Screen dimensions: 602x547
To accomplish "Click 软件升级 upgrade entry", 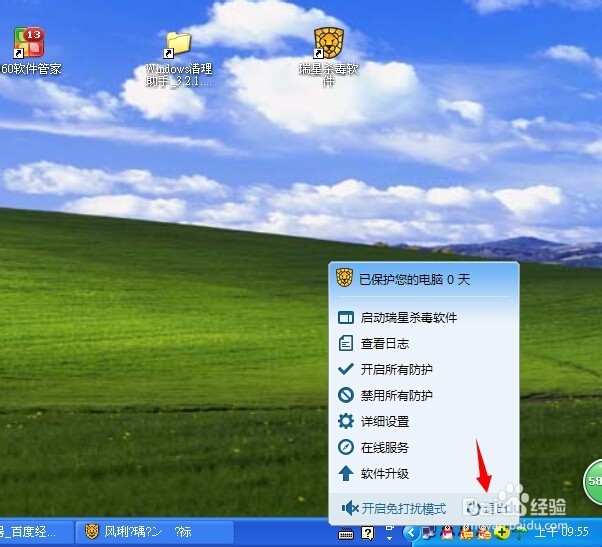I will pyautogui.click(x=424, y=474).
